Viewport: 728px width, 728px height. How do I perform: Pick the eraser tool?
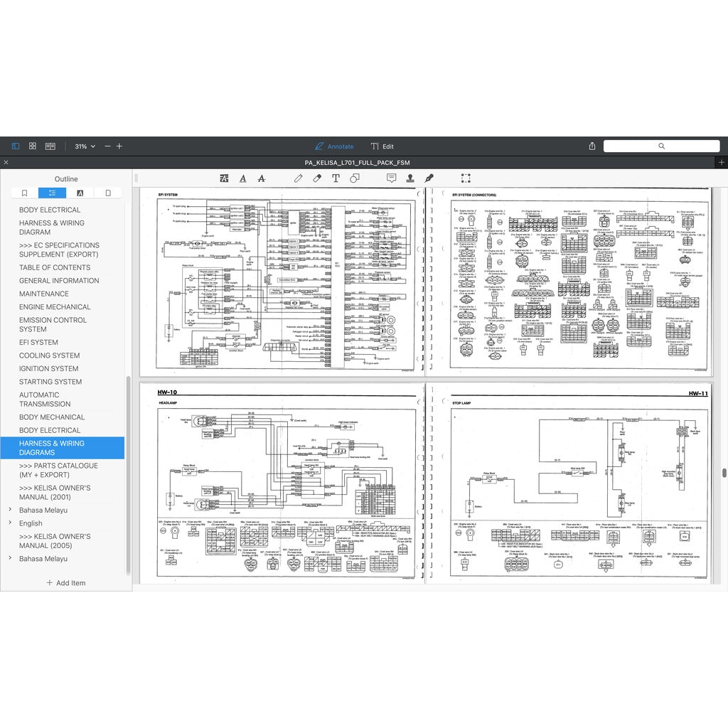pyautogui.click(x=317, y=178)
